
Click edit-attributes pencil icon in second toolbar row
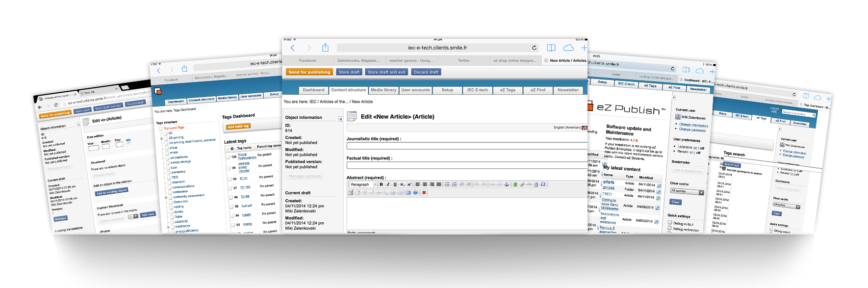351,193
